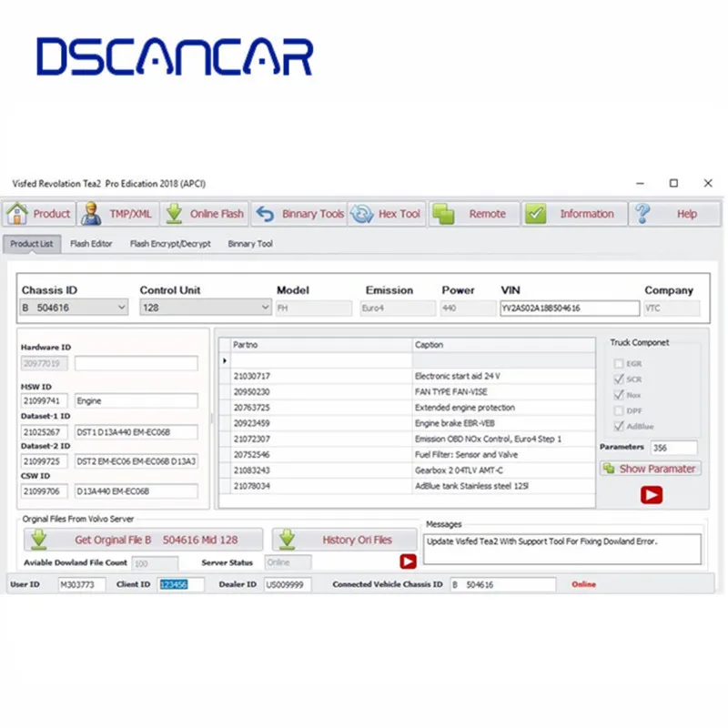Click the Messages text box
The height and width of the screenshot is (728, 728).
tap(561, 549)
